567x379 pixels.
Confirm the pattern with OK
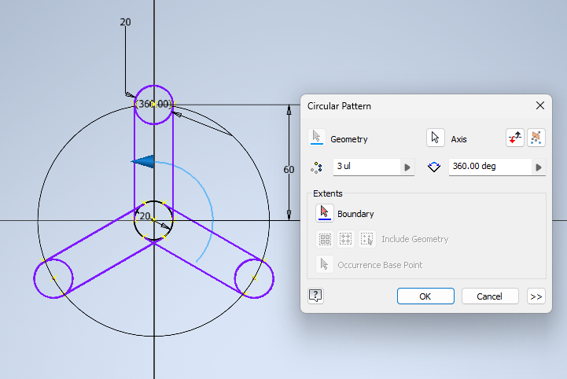point(426,297)
